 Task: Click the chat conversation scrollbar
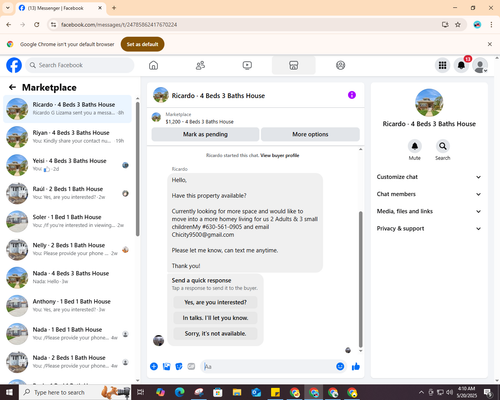(360, 279)
